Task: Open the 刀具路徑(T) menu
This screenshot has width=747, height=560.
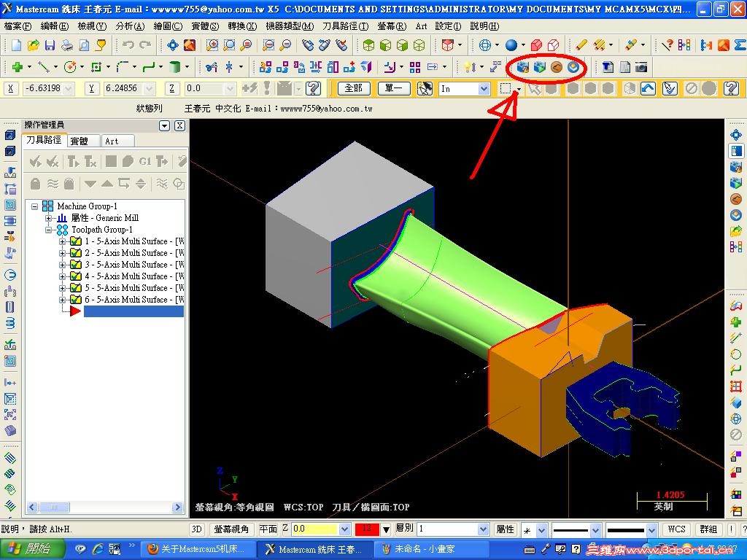Action: [x=345, y=26]
